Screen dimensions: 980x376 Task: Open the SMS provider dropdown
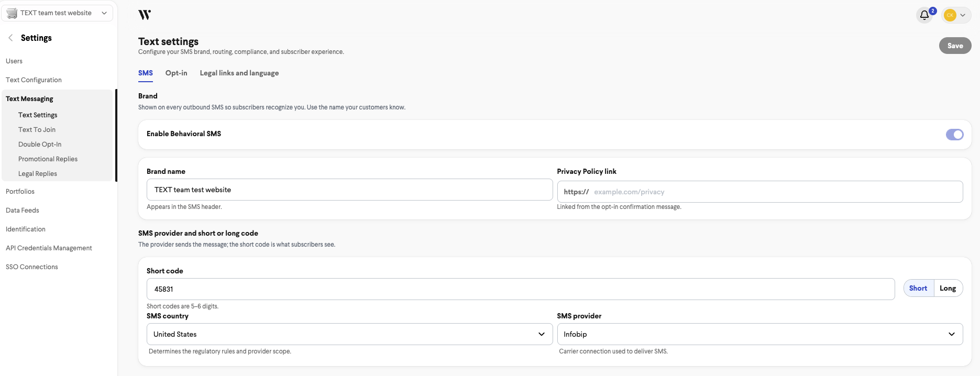click(x=760, y=334)
